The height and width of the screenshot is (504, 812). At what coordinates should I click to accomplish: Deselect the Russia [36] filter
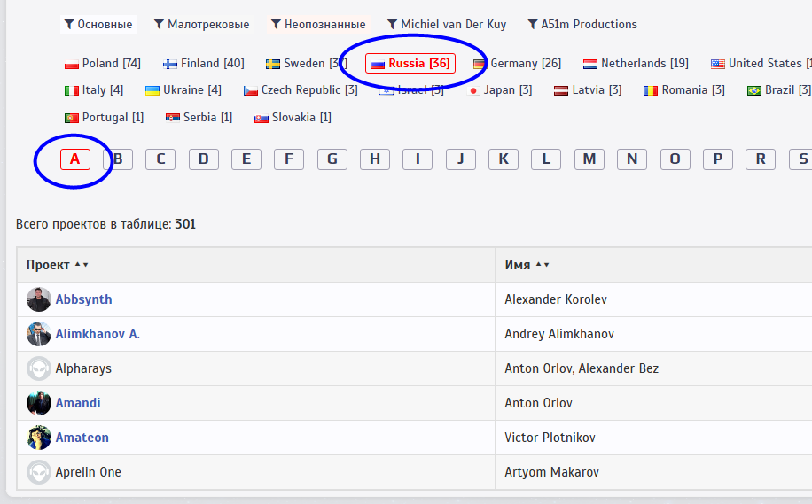410,64
